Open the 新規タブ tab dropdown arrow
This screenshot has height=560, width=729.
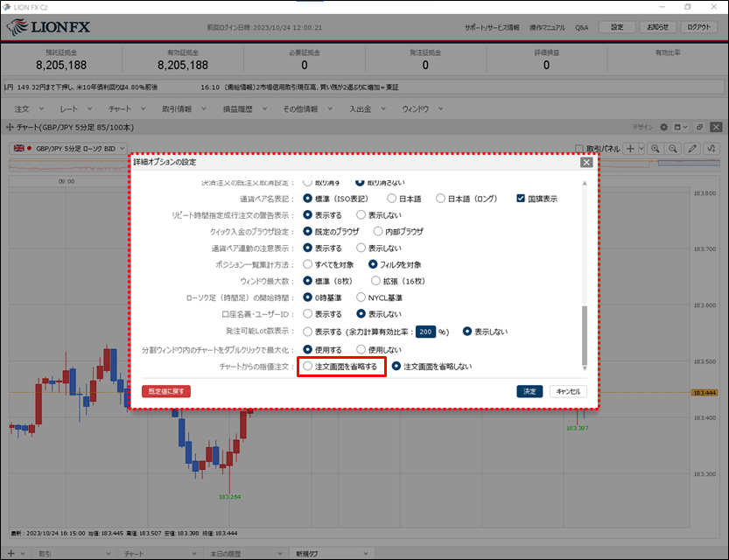[x=366, y=554]
